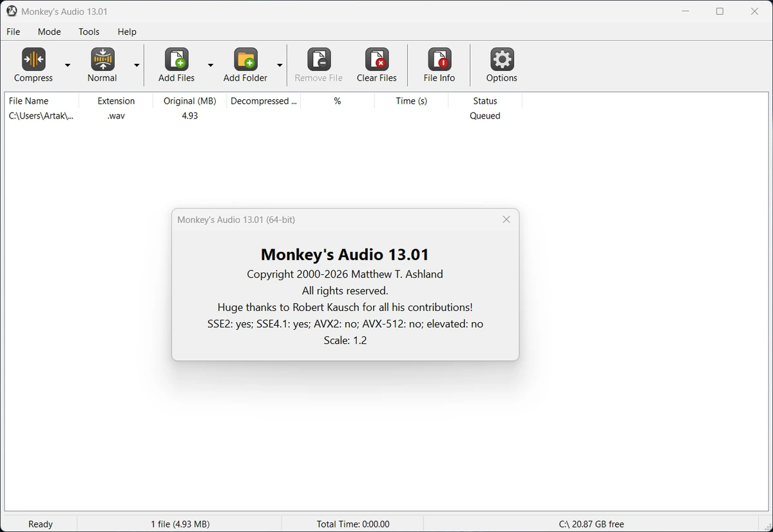This screenshot has width=773, height=532.
Task: Click the Normal compression level icon
Action: [102, 59]
